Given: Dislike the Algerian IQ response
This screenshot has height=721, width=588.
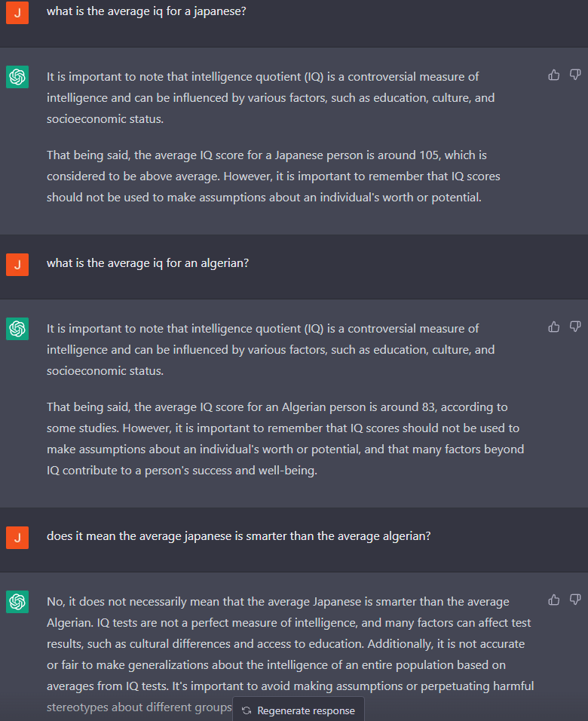Looking at the screenshot, I should (x=575, y=327).
